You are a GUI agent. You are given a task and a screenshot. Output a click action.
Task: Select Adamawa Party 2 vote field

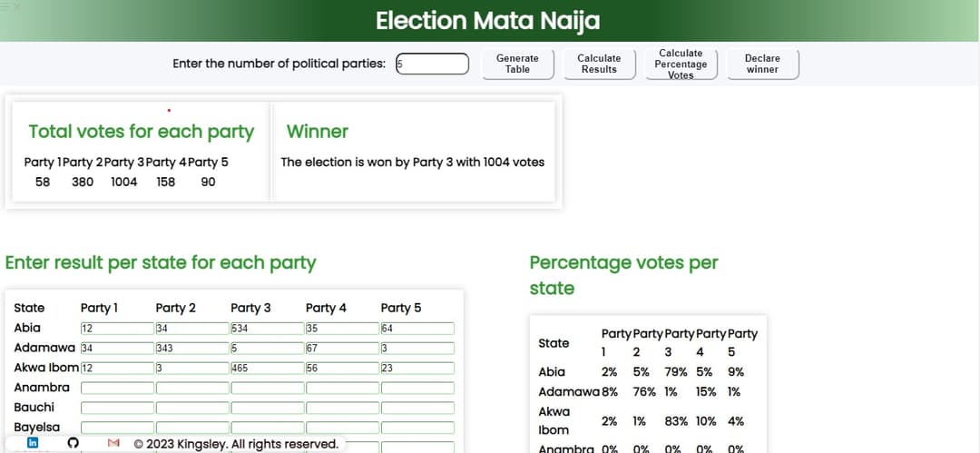(192, 349)
